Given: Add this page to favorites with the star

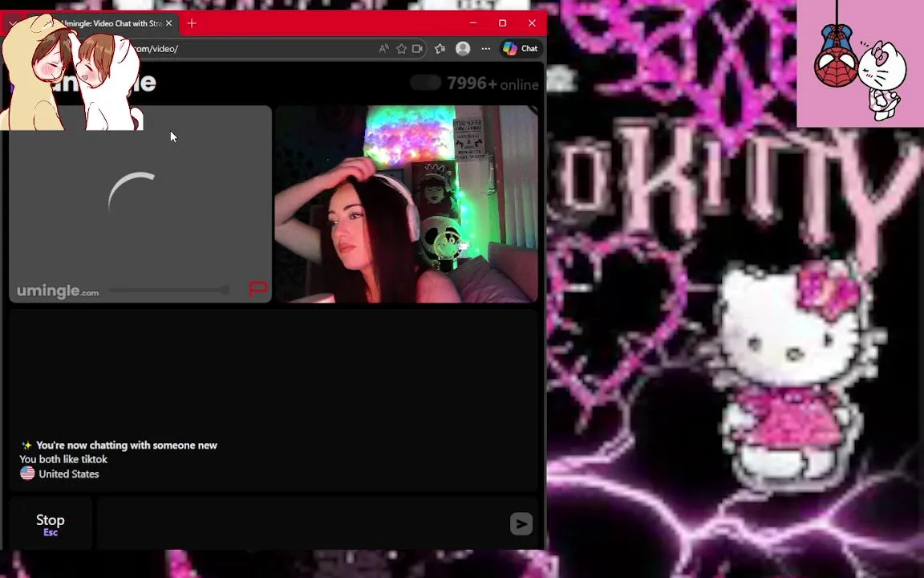Looking at the screenshot, I should (x=401, y=49).
